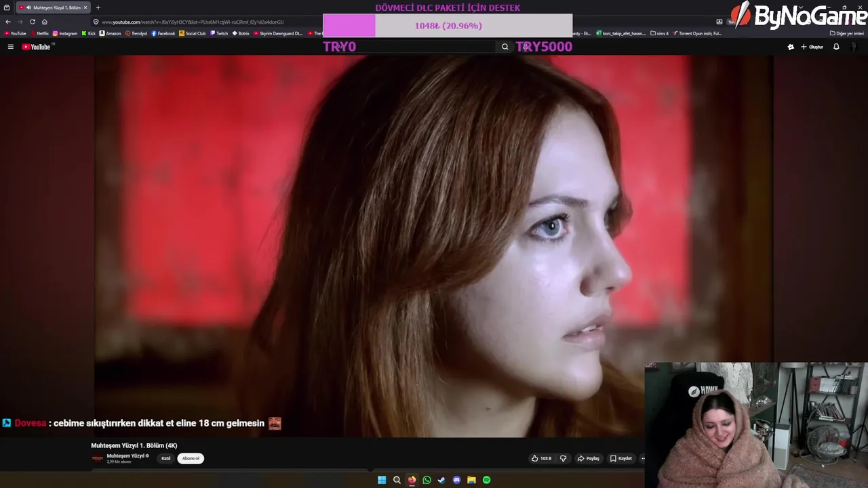This screenshot has width=868, height=488.
Task: Click the Muhteşem Yüzyıl channel avatar
Action: (98, 458)
